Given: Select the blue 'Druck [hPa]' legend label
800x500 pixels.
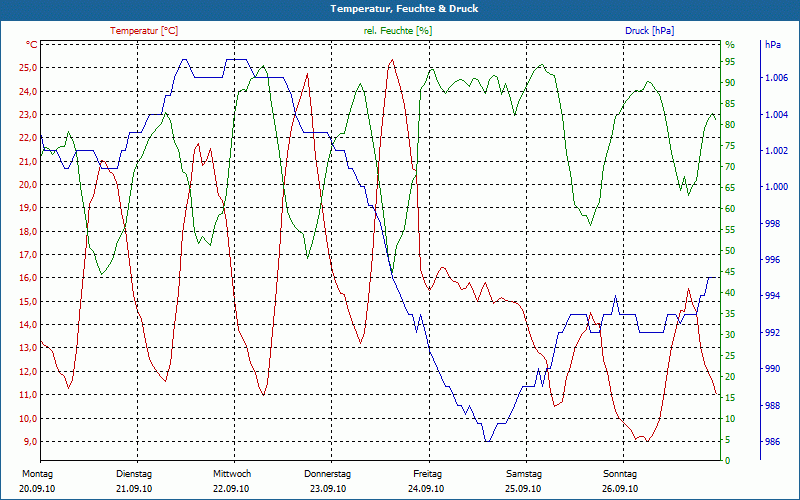Looking at the screenshot, I should tap(649, 31).
